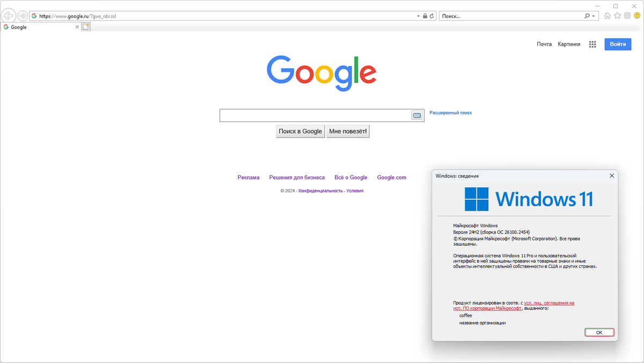Viewport: 644px width, 363px height.
Task: Open the Условия link
Action: (355, 191)
